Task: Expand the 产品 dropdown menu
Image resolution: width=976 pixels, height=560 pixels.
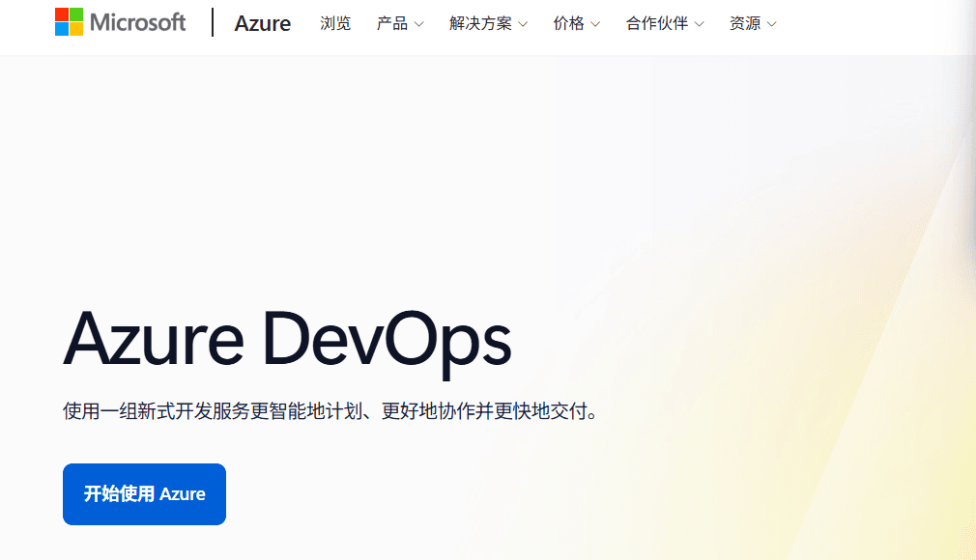Action: tap(400, 23)
